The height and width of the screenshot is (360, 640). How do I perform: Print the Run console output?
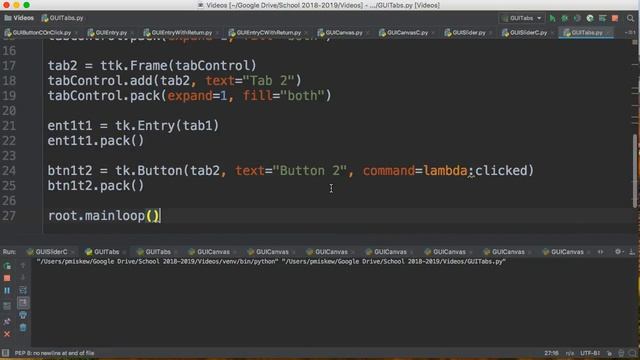[23, 315]
